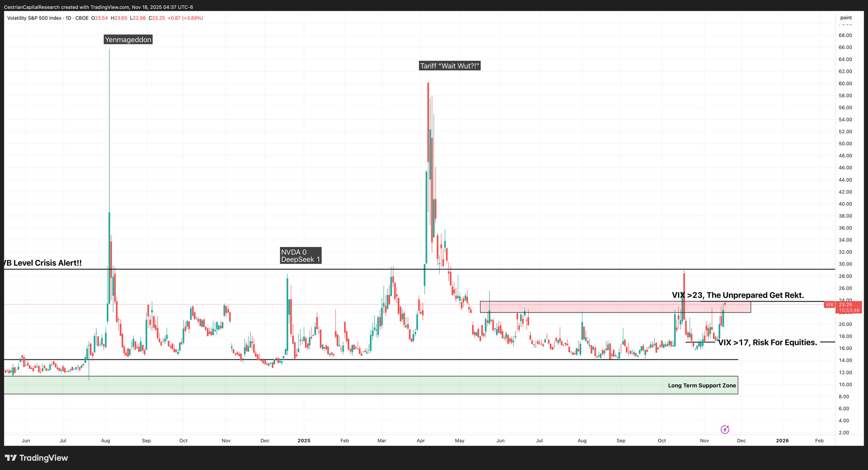Select the Tariff "Wait Wut?!" text note

[x=450, y=66]
